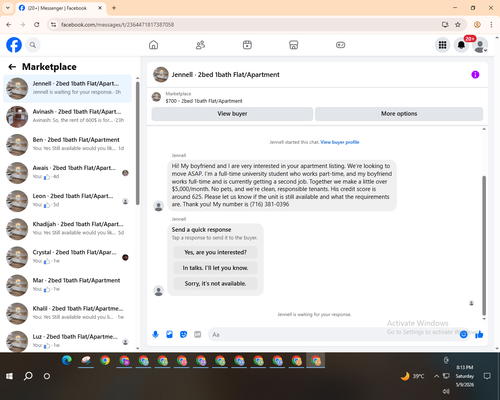Choose a GIF icon
Viewport: 500px width, 400px height.
[x=198, y=334]
